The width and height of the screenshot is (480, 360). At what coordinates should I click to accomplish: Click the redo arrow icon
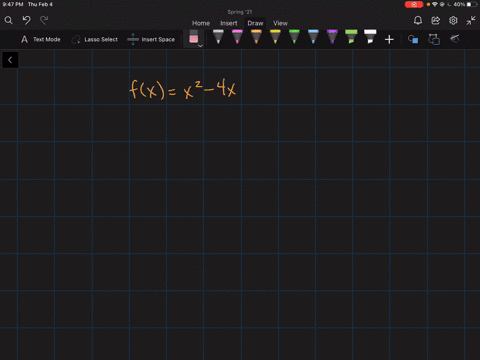click(x=44, y=20)
